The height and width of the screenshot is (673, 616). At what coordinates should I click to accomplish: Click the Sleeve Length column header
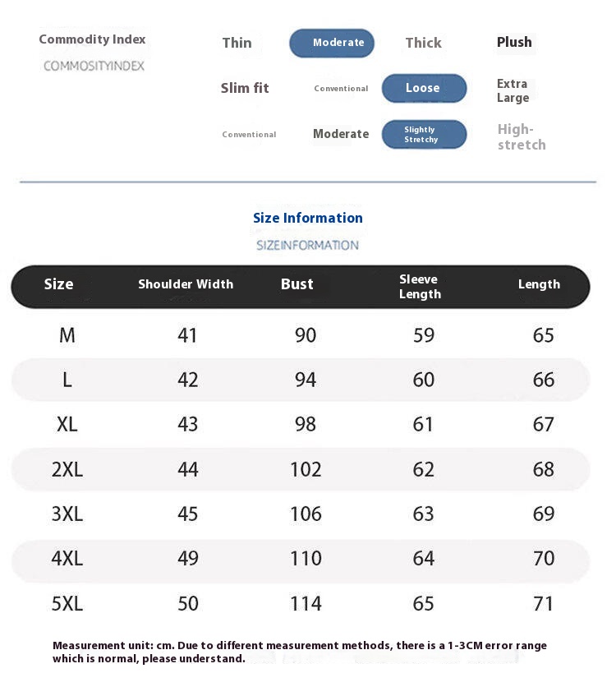coord(420,287)
